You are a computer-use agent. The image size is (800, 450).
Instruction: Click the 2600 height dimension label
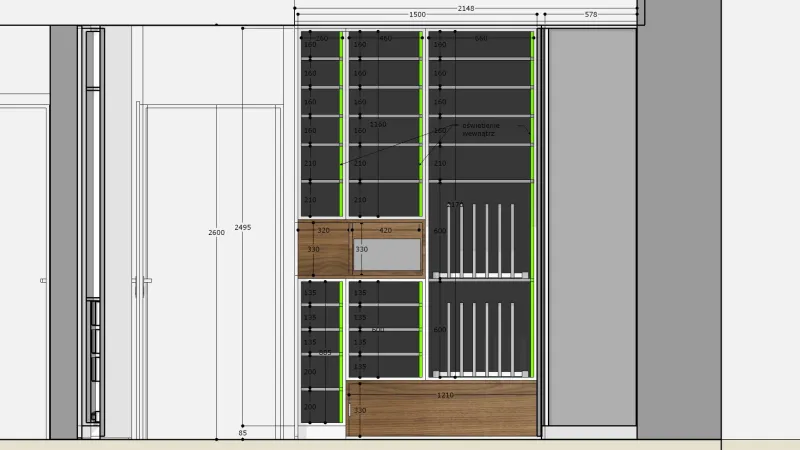pos(216,232)
